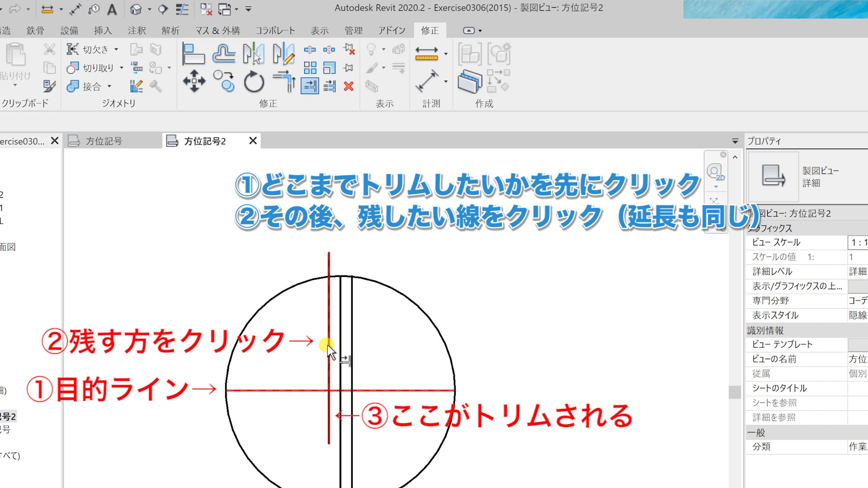Click ビュー テンプレート property value button
This screenshot has height=488, width=868.
pos(857,345)
